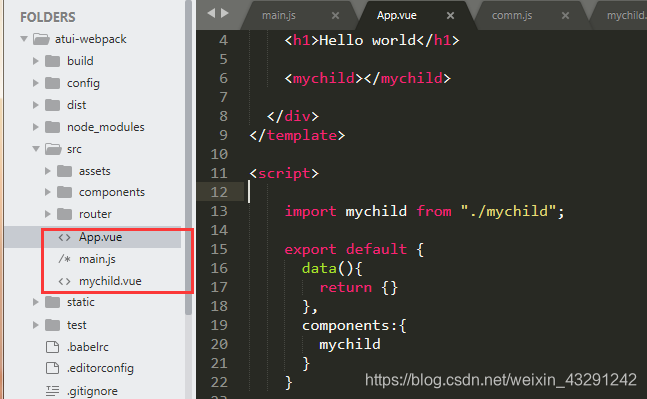Click the static folder icon
Screen dimensions: 647x399
pos(52,302)
